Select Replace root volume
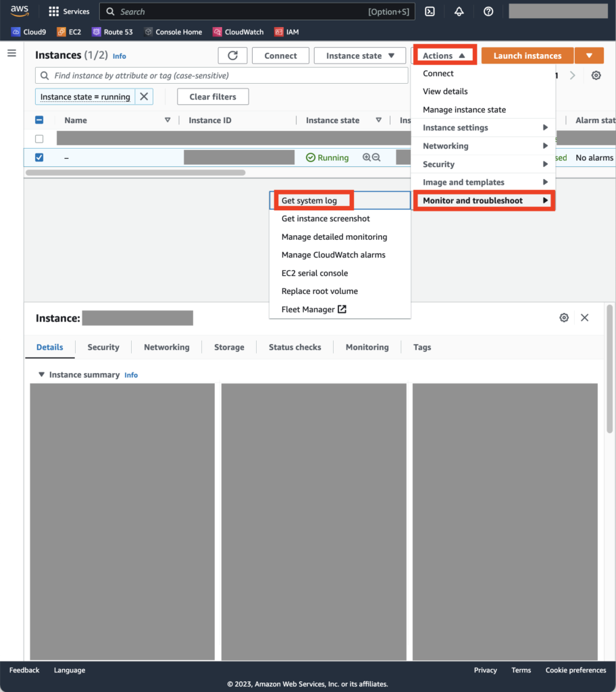 (340, 291)
